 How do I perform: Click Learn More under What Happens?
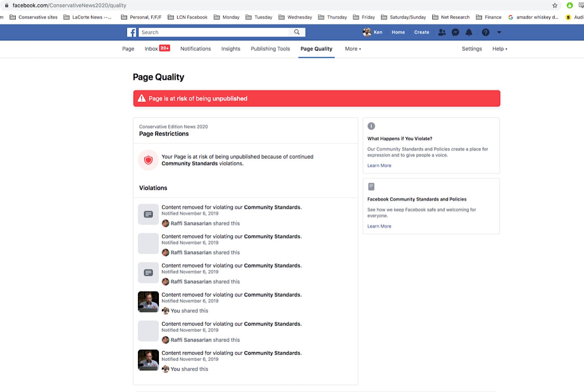click(379, 166)
